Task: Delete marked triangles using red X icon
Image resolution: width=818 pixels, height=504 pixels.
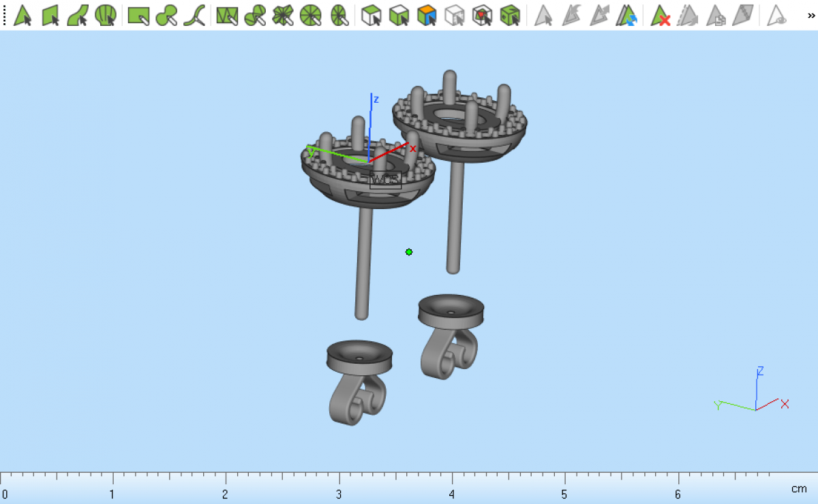Action: coord(660,15)
